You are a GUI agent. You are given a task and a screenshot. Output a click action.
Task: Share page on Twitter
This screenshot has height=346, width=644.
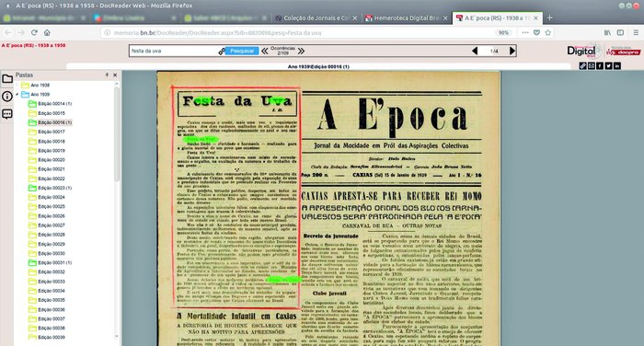608,65
